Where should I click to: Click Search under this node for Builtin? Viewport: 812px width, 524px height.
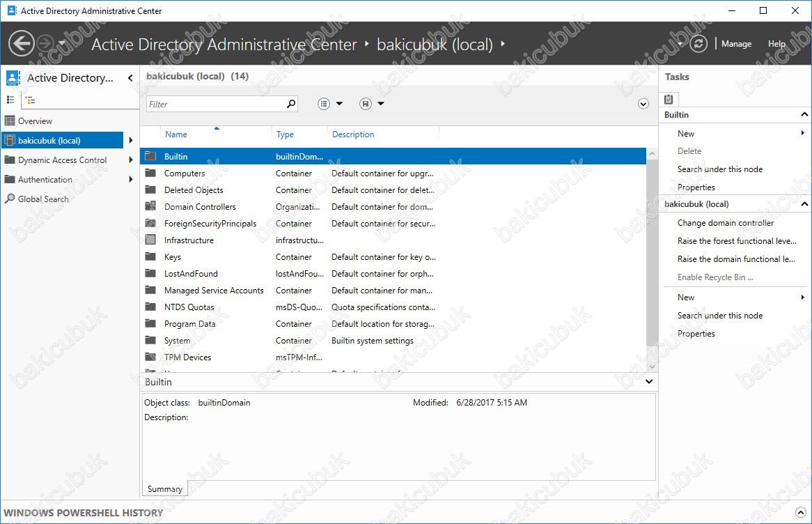pyautogui.click(x=720, y=169)
